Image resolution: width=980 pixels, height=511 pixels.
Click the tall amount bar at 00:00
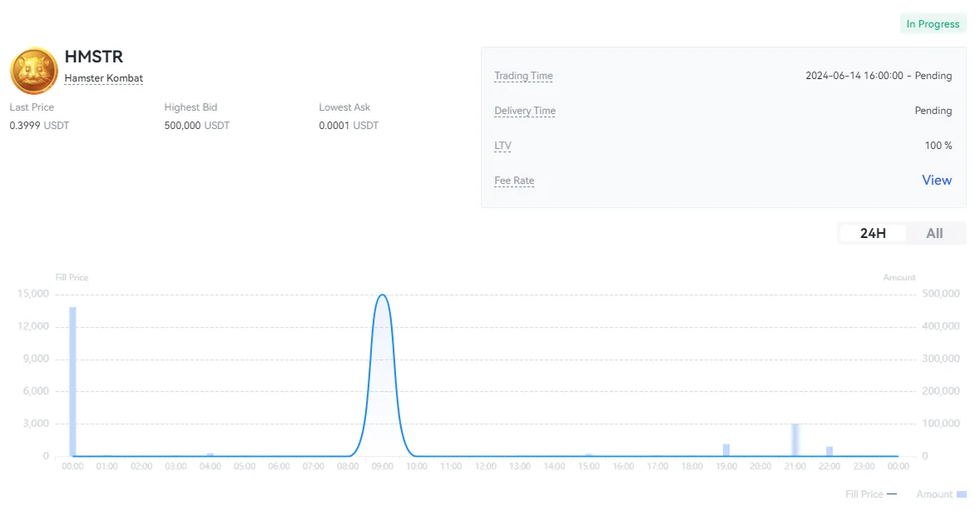click(x=72, y=381)
